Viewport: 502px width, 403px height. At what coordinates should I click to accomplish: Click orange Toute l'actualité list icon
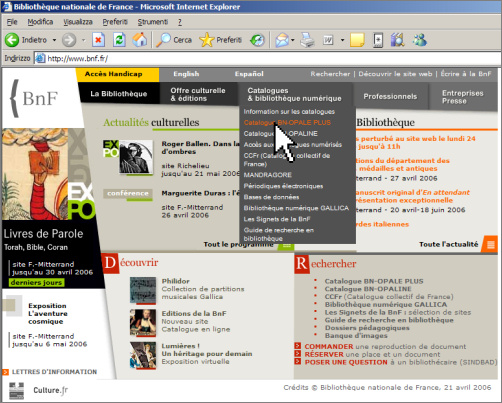(x=490, y=244)
